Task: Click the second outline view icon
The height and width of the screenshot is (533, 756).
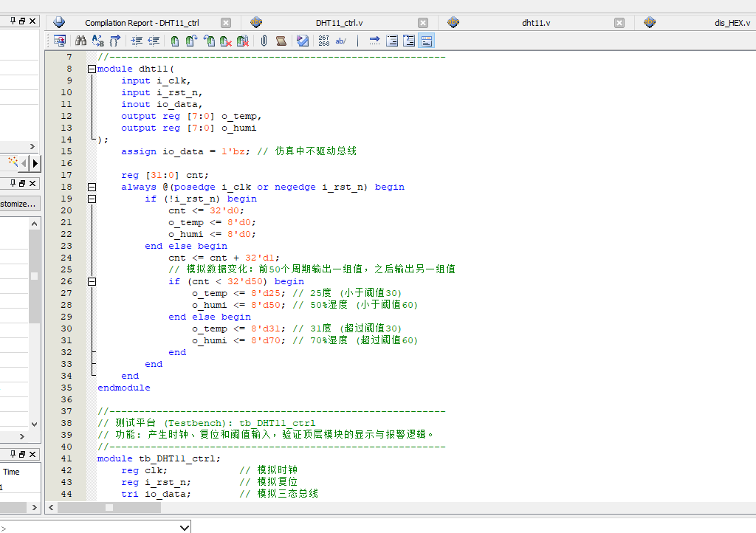Action: pos(409,41)
